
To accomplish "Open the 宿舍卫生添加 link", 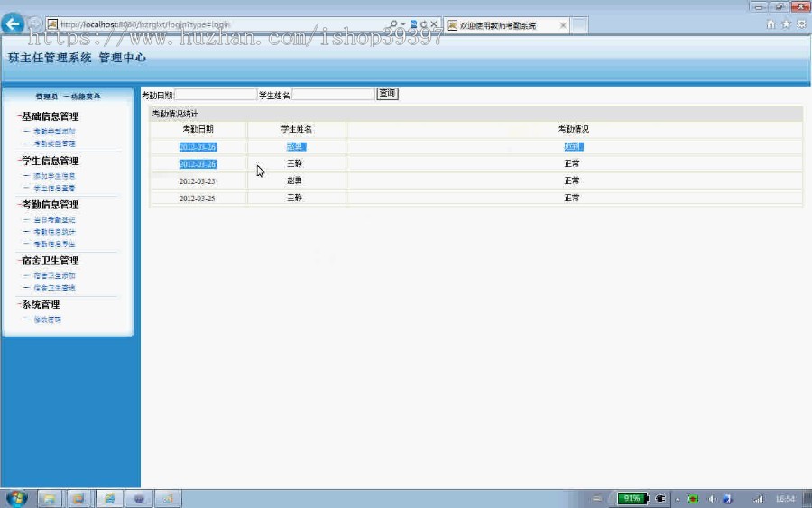I will pyautogui.click(x=54, y=276).
